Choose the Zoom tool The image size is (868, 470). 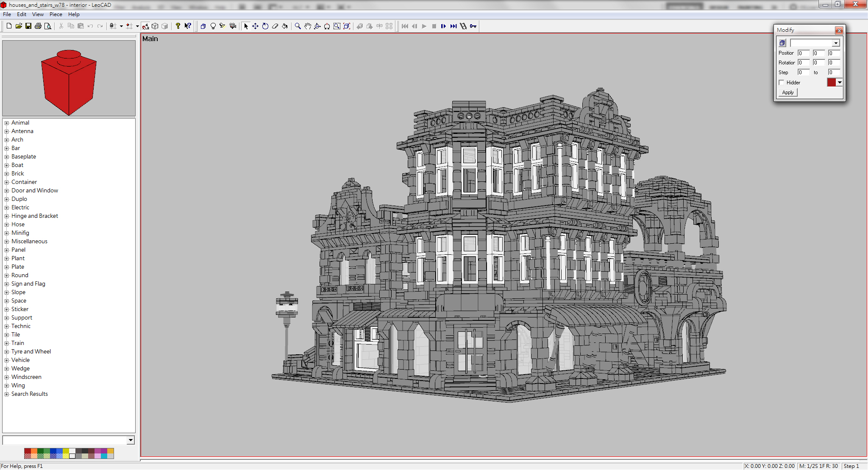pyautogui.click(x=298, y=26)
